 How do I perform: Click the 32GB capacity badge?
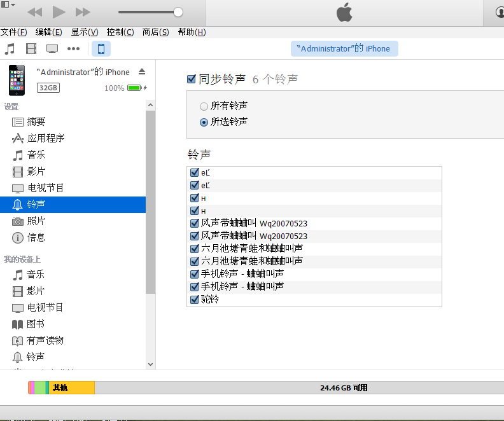[48, 88]
